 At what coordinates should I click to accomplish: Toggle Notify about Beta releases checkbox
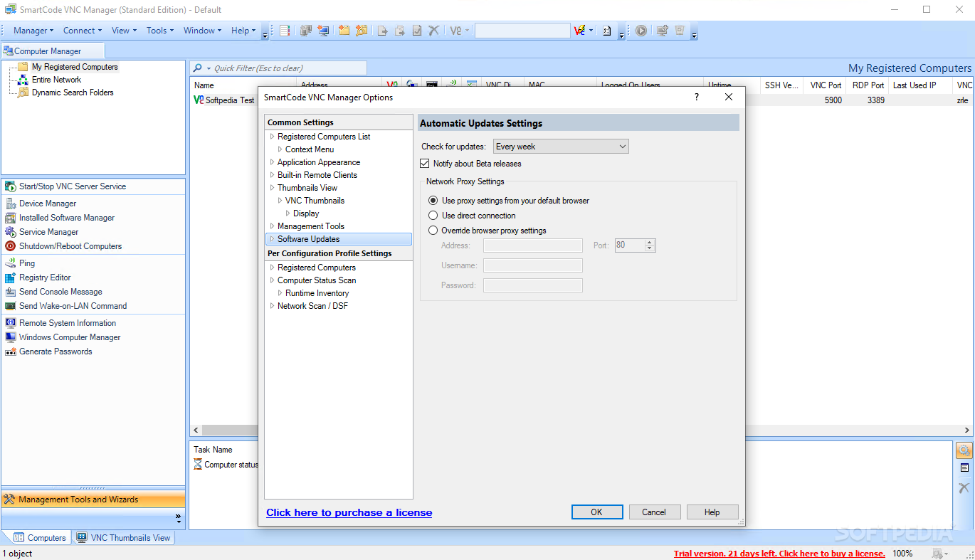pos(425,164)
